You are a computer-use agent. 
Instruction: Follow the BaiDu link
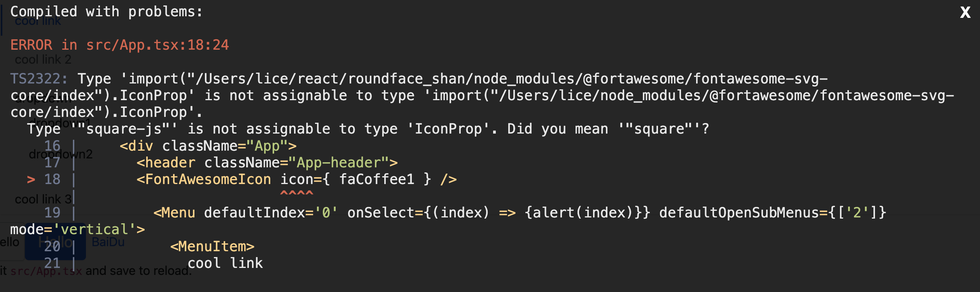point(108,242)
